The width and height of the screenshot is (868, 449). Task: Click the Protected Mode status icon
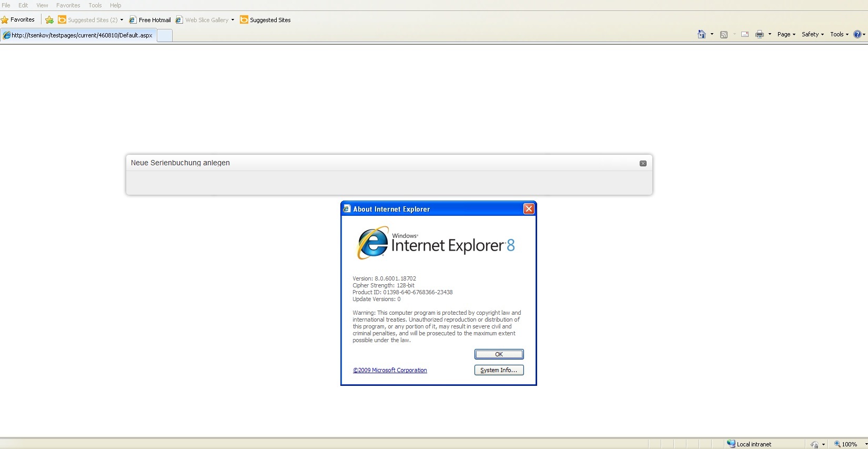[x=814, y=444]
